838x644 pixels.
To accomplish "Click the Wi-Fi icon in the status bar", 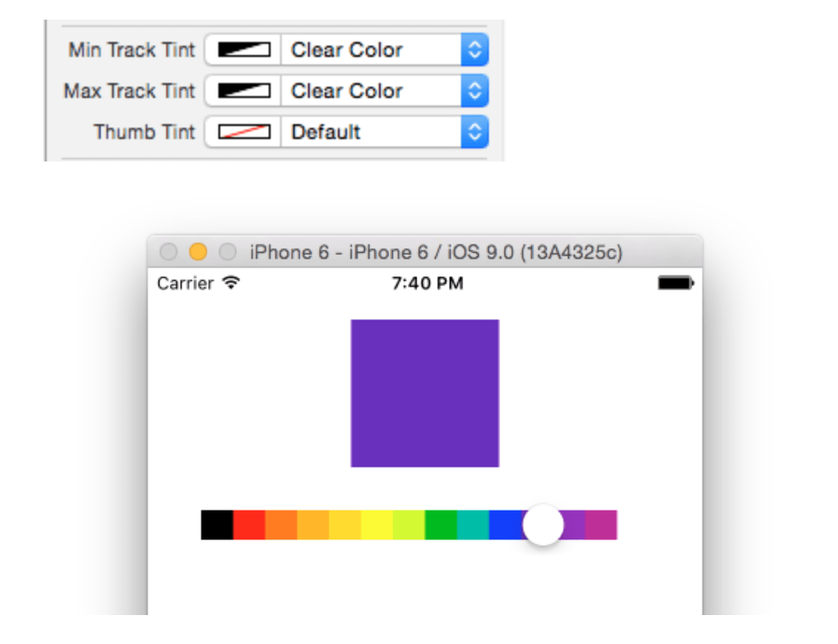I will [x=230, y=283].
